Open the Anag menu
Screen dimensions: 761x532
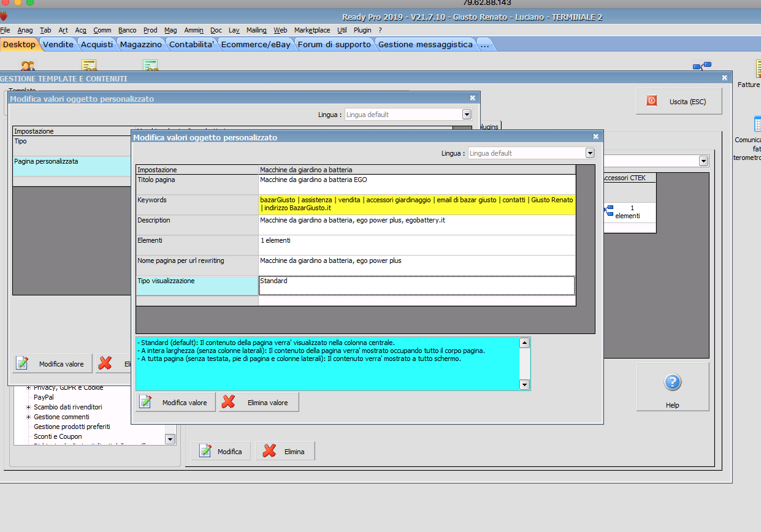click(x=25, y=30)
